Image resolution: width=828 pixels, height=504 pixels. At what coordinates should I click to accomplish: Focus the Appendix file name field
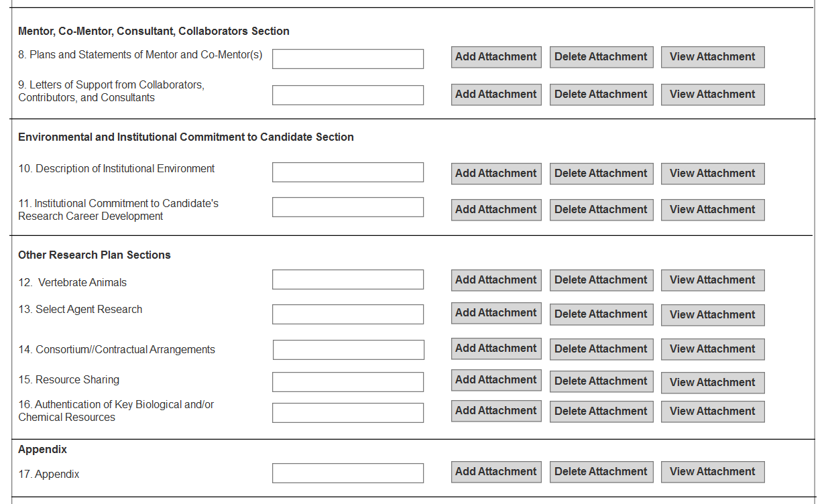[348, 473]
